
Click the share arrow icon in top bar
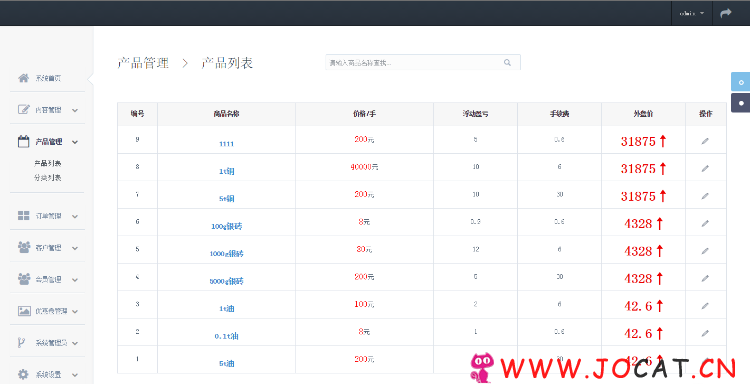coord(726,13)
